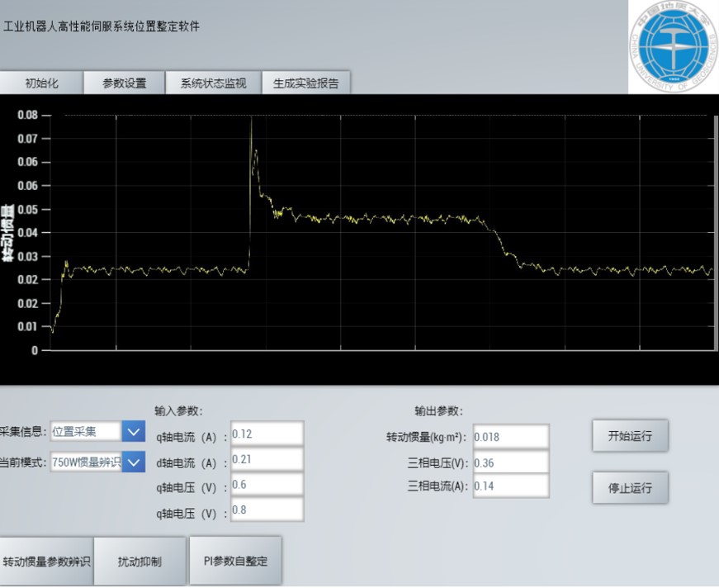Click the 转动惯量 output field showing 0.018
Viewport: 719px width, 588px height.
pos(510,437)
